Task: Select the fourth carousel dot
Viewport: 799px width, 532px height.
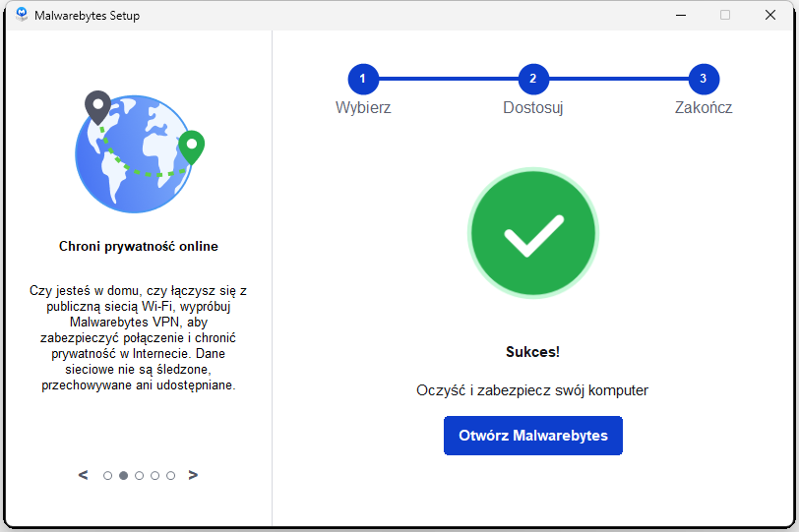Action: 154,476
